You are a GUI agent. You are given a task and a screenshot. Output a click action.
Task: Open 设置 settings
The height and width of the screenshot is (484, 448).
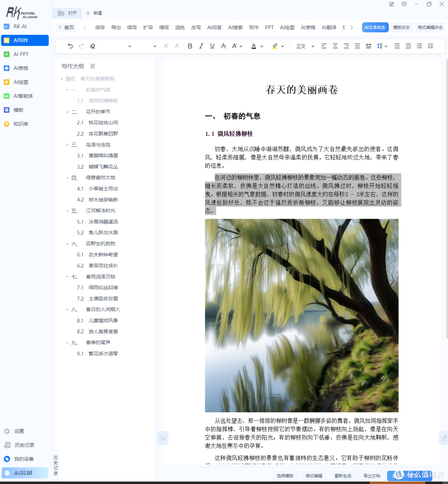click(x=19, y=431)
